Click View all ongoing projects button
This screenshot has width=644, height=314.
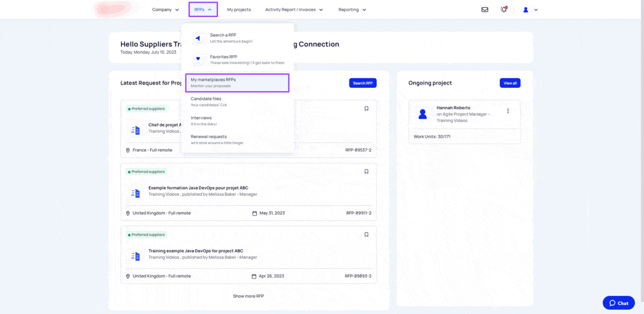510,83
